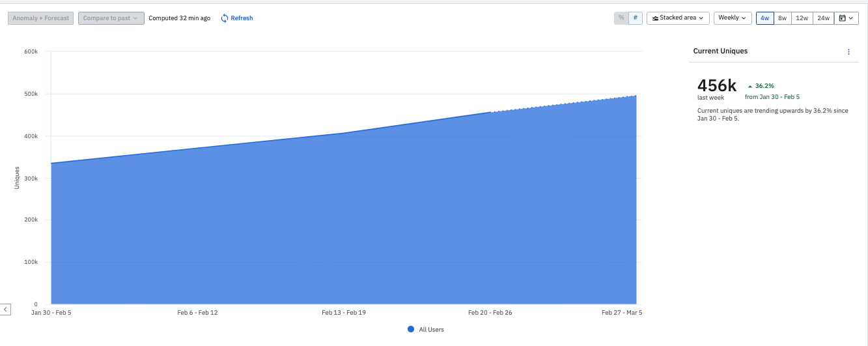This screenshot has width=868, height=346.
Task: Click the Feb 20 - Feb 26 axis label
Action: pyautogui.click(x=490, y=313)
